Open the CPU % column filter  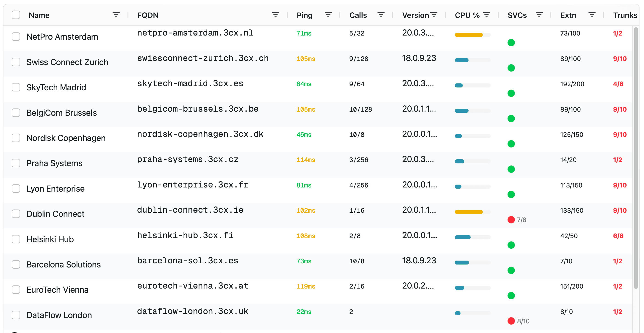click(486, 15)
